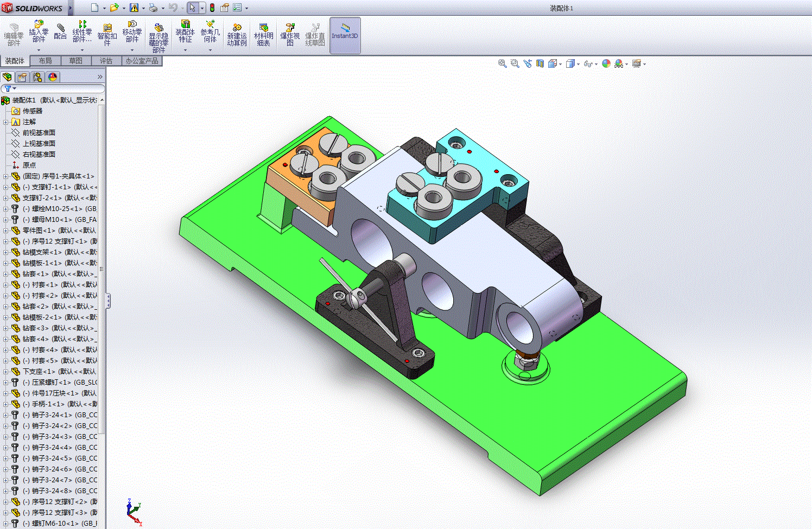Open the ConfigurationManager panel tab
This screenshot has width=812, height=529.
click(37, 77)
